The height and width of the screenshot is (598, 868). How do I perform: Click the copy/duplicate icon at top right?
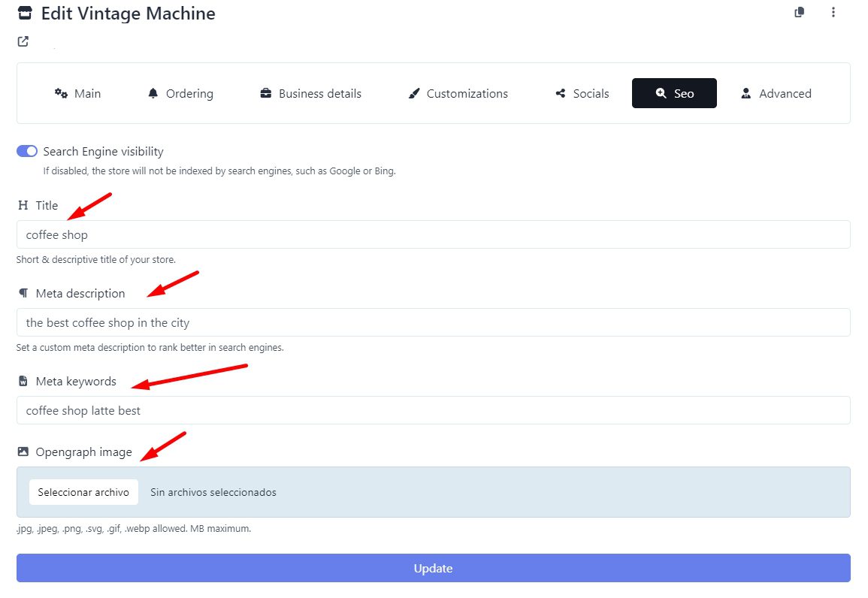pos(800,12)
